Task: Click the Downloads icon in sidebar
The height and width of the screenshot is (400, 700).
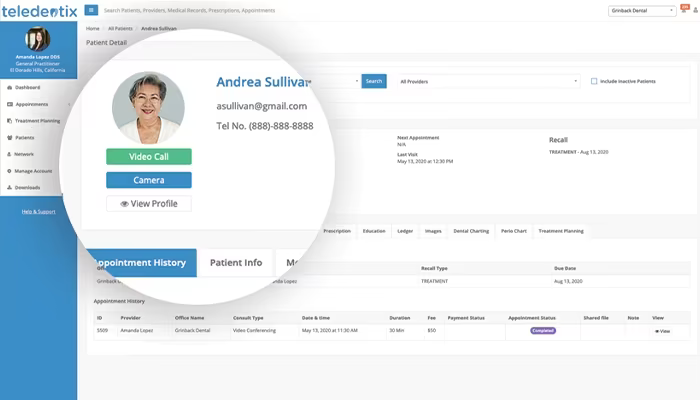Action: point(9,188)
